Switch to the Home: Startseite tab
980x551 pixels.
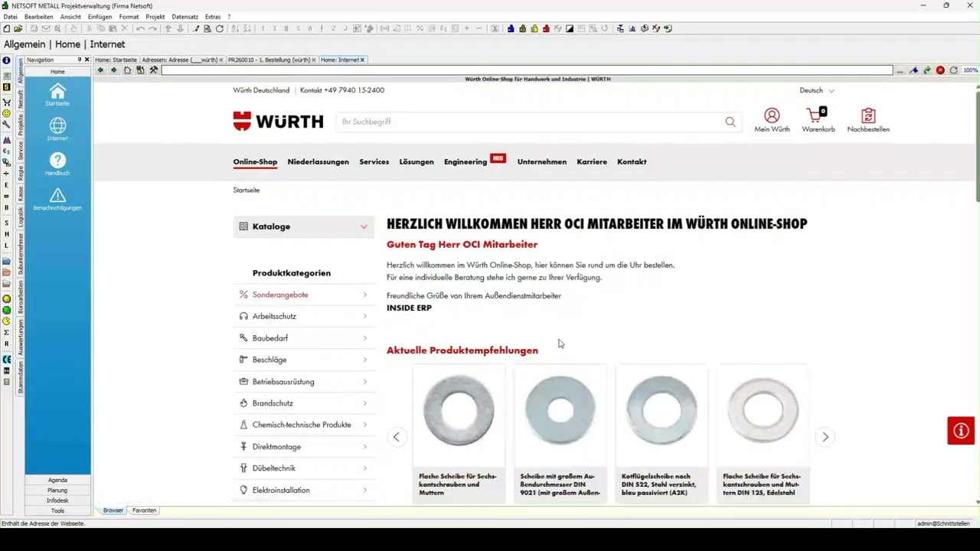pos(116,60)
